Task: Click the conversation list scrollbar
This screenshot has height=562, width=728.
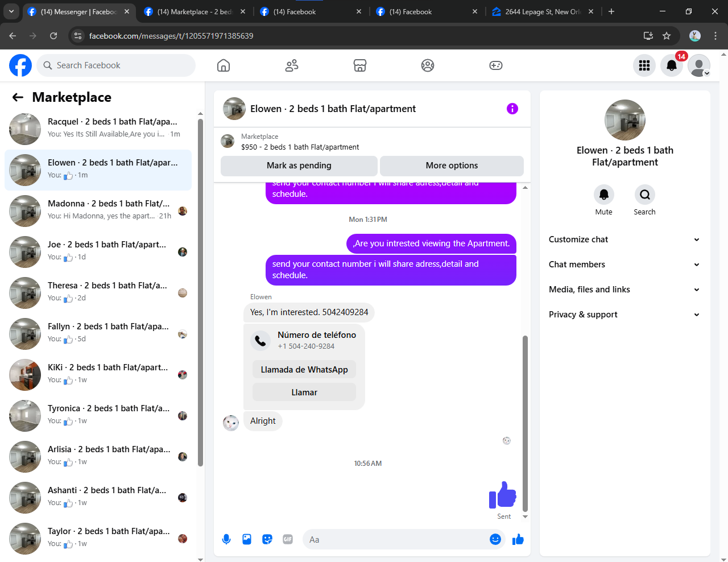Action: click(x=200, y=293)
